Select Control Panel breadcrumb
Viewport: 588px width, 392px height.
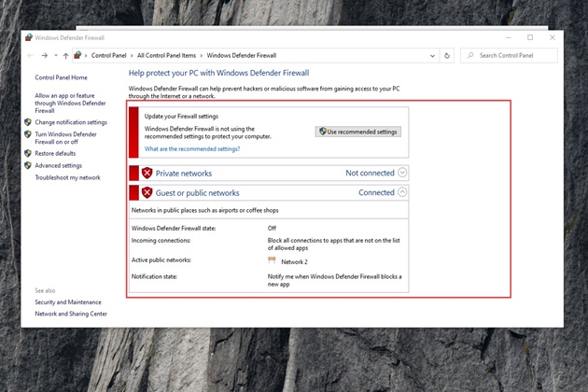(x=109, y=55)
